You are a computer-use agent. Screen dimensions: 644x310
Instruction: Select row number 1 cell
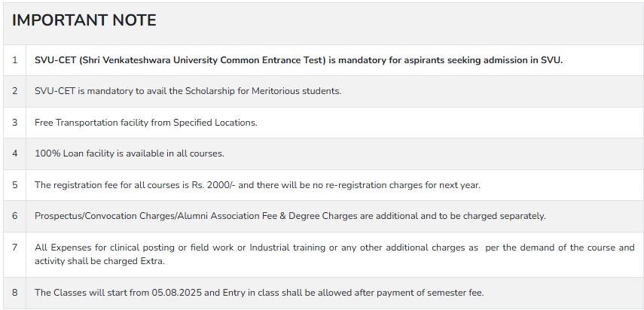click(15, 60)
